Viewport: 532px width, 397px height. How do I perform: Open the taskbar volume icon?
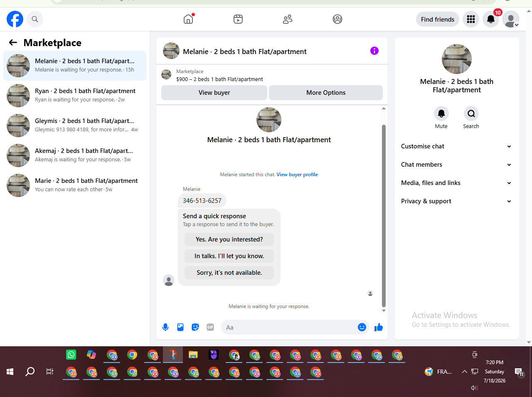point(474,388)
